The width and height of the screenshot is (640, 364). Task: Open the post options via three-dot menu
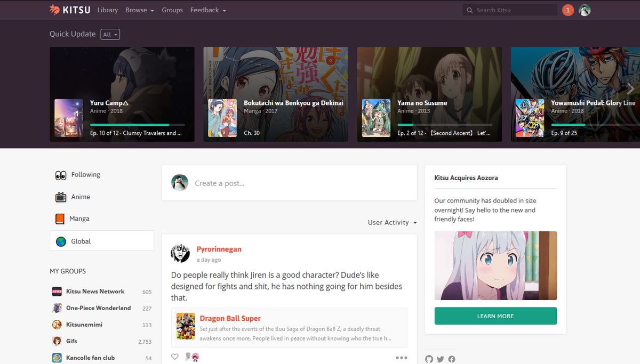tap(402, 358)
